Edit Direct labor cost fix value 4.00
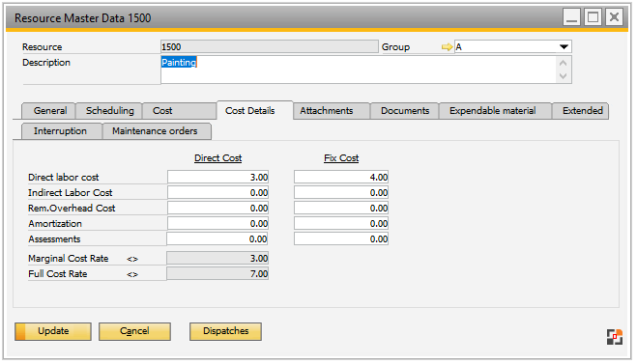The width and height of the screenshot is (637, 364). [341, 178]
